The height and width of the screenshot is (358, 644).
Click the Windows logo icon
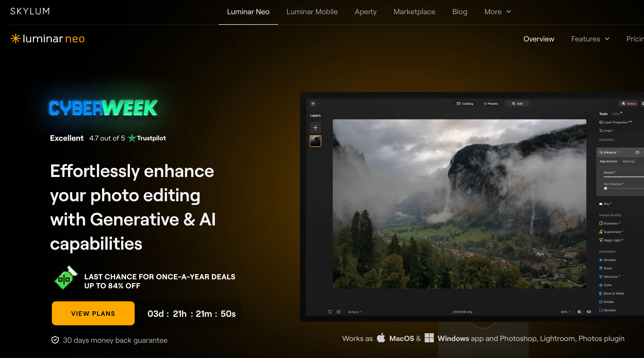pyautogui.click(x=429, y=338)
